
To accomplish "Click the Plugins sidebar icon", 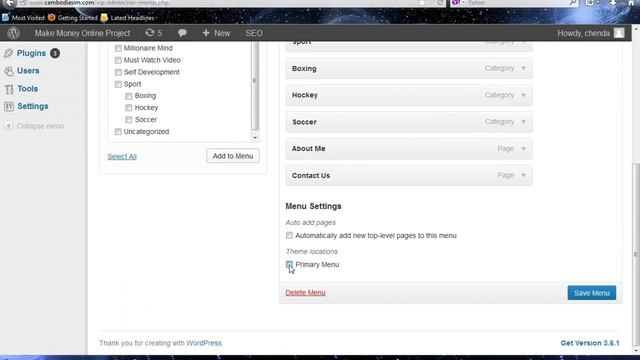I will [9, 53].
